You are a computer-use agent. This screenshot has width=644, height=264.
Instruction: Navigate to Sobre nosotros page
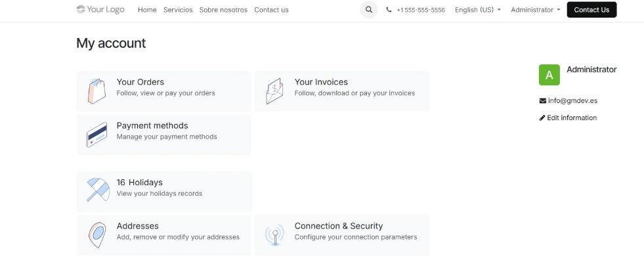[x=223, y=10]
